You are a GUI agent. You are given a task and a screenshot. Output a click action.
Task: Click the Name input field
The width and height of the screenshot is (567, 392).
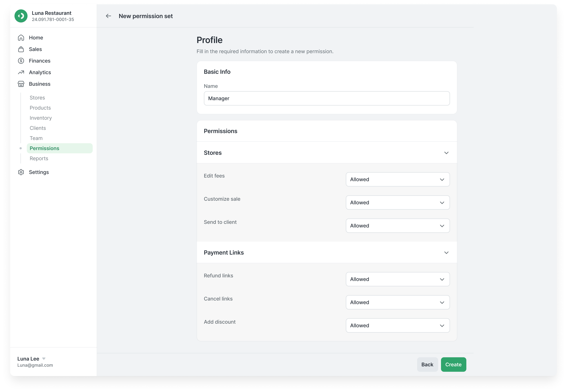pos(327,98)
